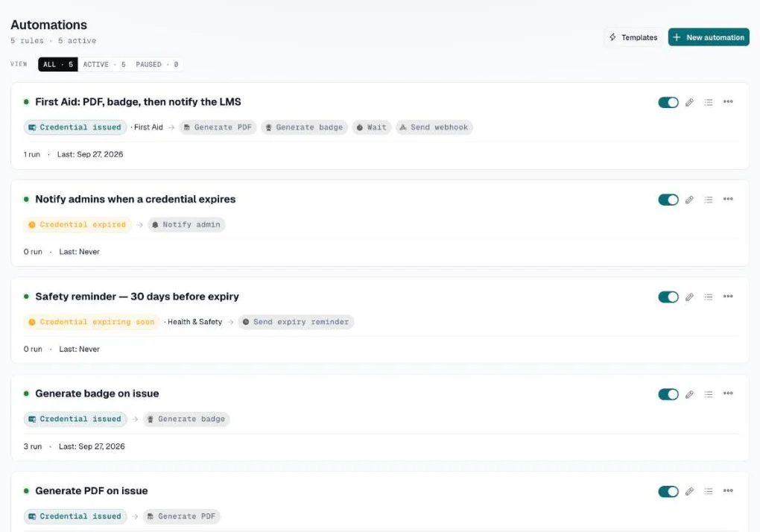Screen dimensions: 760x532
Task: Edit the First Aid automation via pencil icon
Action: 689,102
